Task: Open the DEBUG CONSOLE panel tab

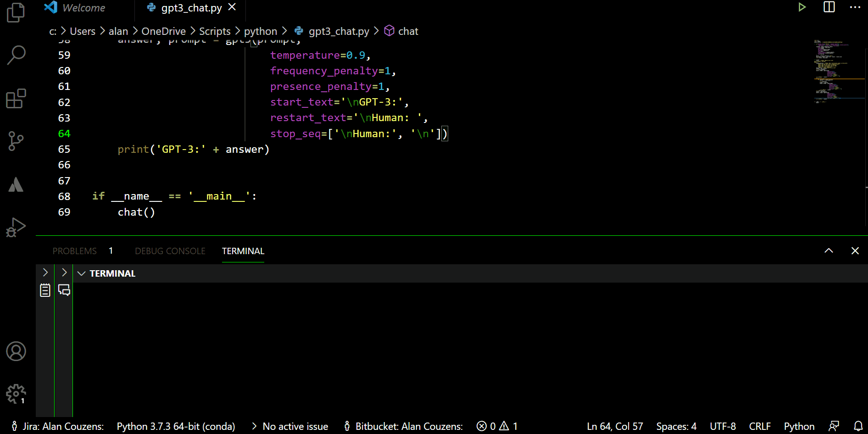Action: pyautogui.click(x=170, y=251)
